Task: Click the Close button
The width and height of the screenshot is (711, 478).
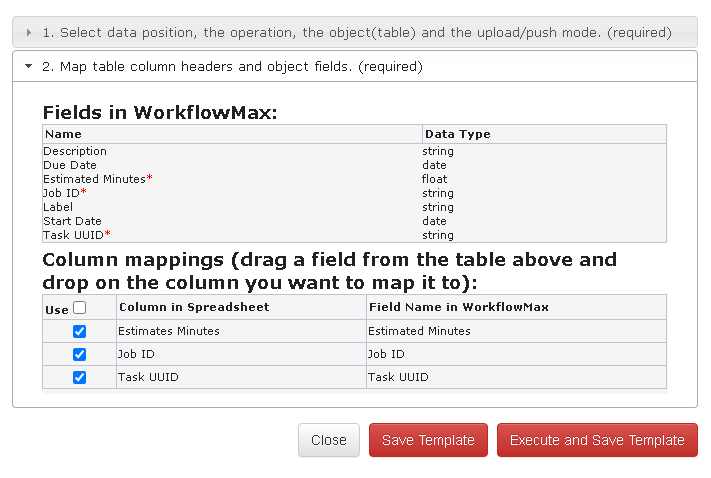Action: click(x=329, y=440)
